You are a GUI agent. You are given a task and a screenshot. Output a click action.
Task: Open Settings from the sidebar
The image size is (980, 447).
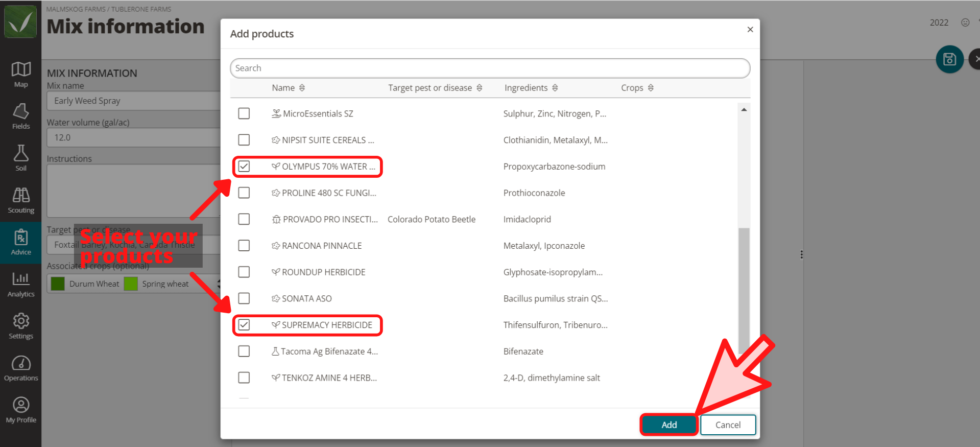[21, 326]
